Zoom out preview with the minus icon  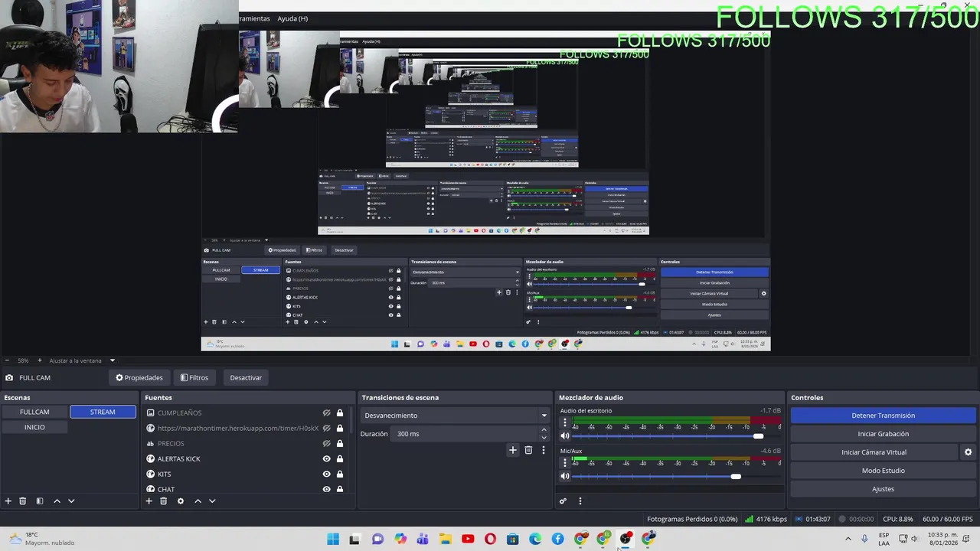[7, 360]
